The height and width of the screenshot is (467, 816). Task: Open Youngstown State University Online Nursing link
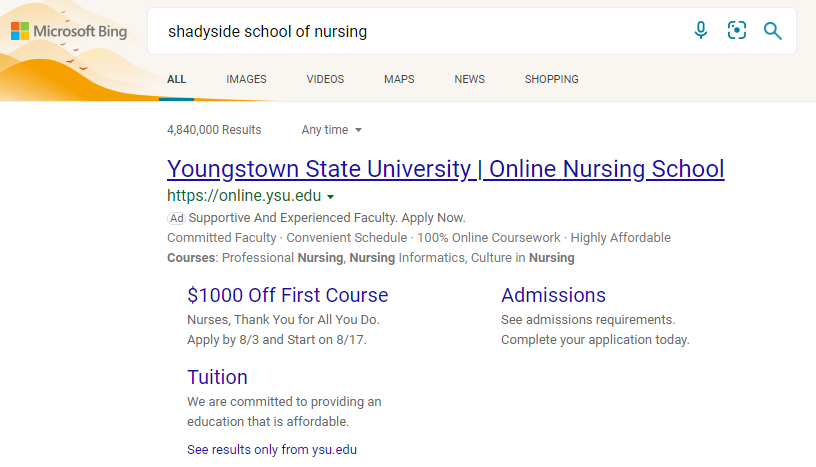click(x=445, y=168)
